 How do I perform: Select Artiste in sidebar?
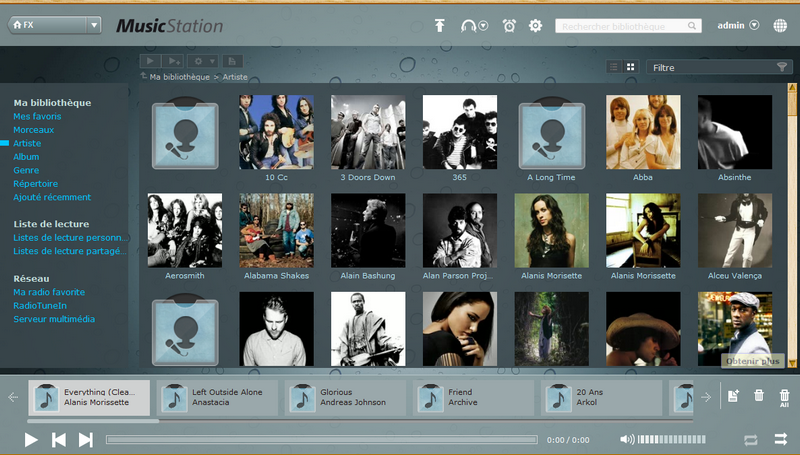[x=27, y=143]
